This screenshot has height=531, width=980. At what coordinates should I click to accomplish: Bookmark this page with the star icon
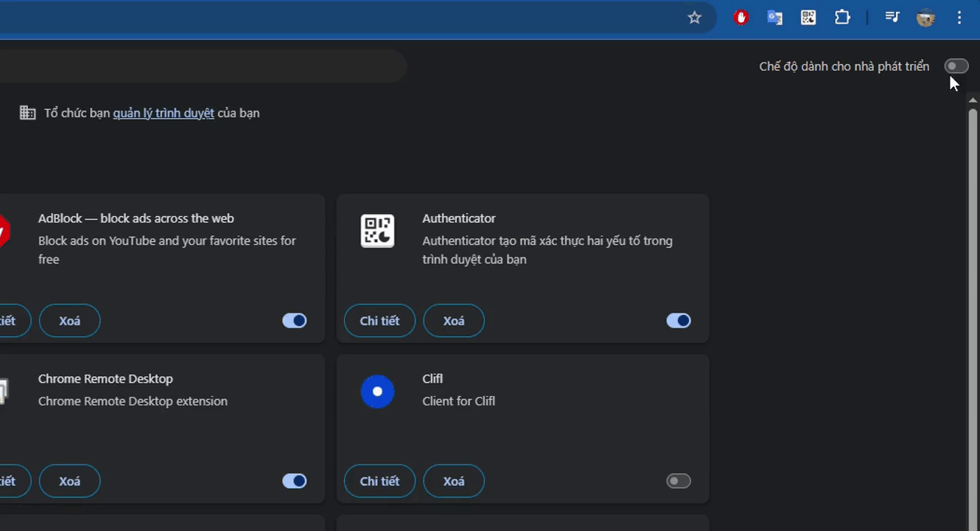coord(694,17)
